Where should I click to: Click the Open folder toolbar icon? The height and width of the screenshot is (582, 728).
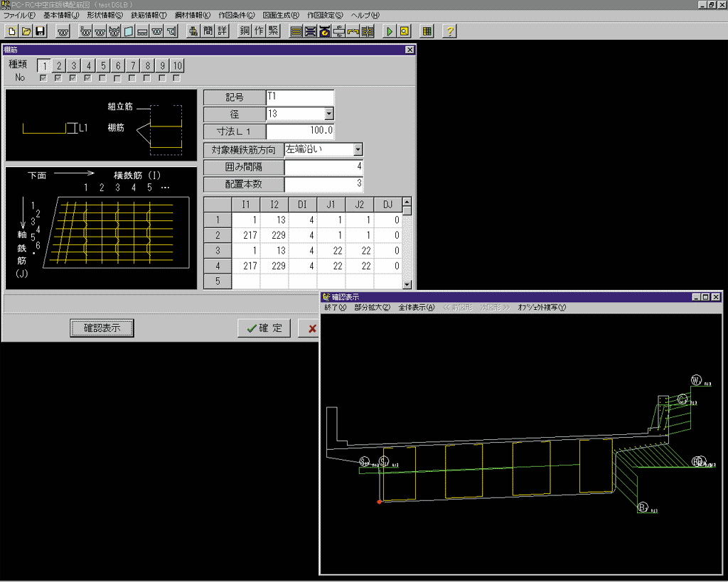pyautogui.click(x=26, y=31)
